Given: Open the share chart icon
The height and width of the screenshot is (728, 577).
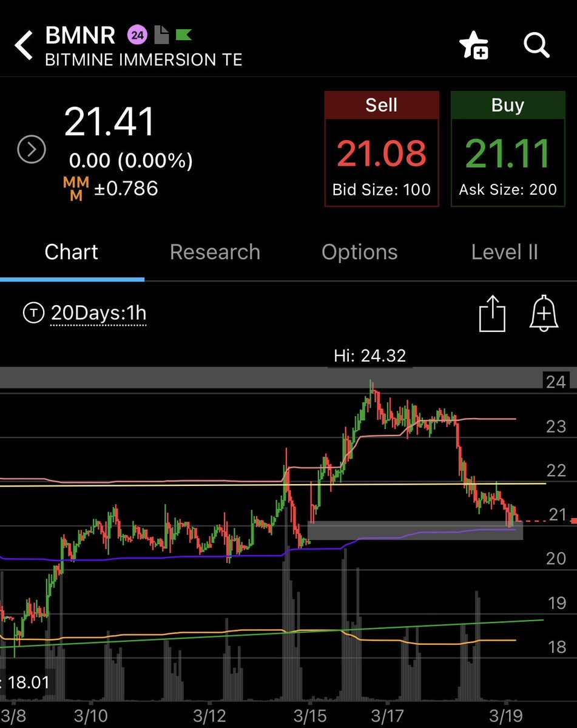Looking at the screenshot, I should tap(493, 314).
